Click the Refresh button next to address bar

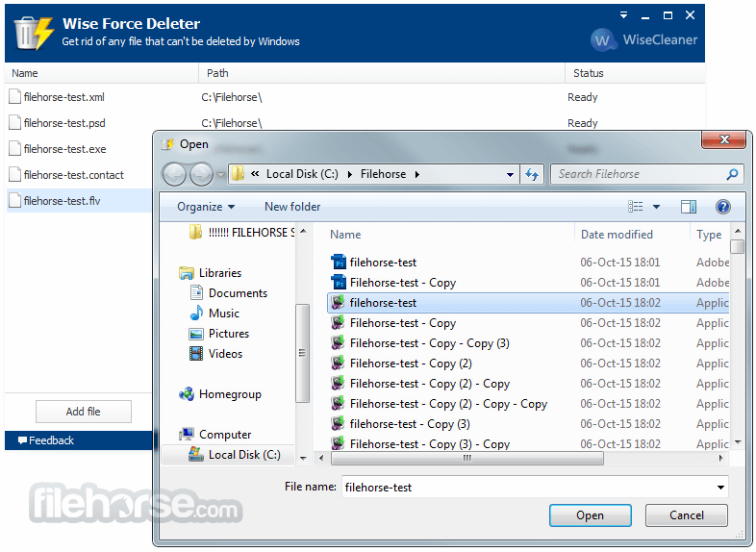click(x=532, y=174)
